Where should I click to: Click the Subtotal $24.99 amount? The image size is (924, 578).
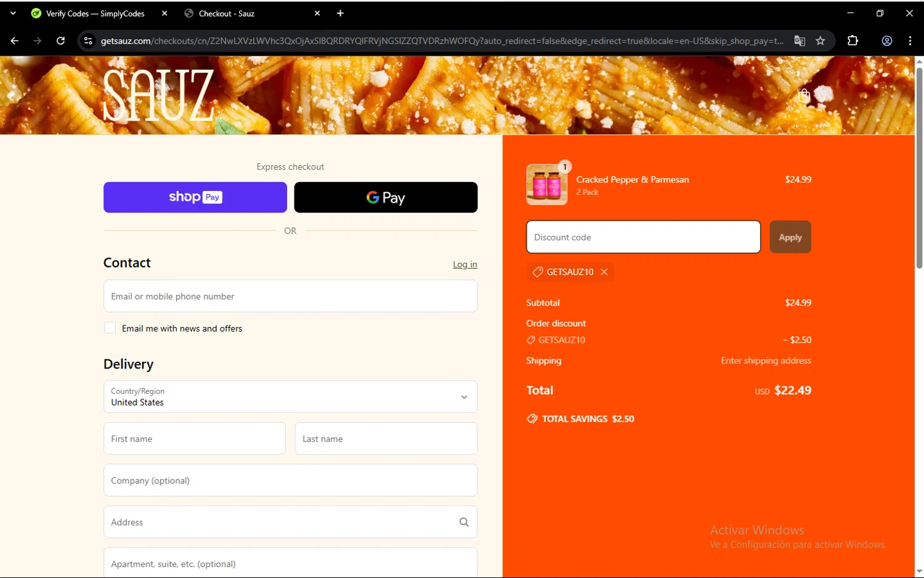[x=798, y=303]
